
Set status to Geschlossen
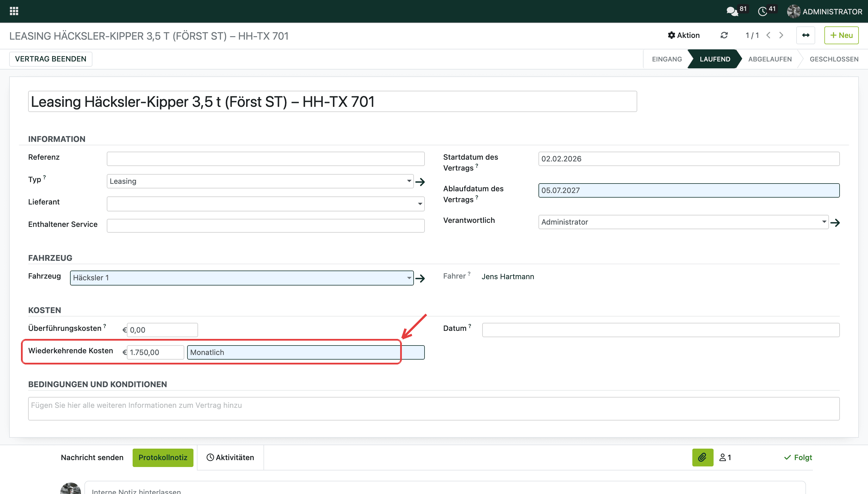(834, 59)
